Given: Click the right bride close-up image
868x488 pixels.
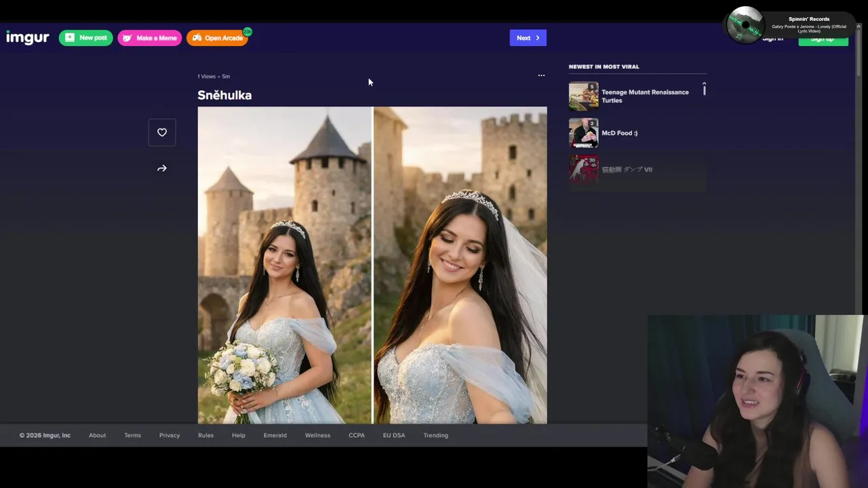Looking at the screenshot, I should [x=460, y=265].
